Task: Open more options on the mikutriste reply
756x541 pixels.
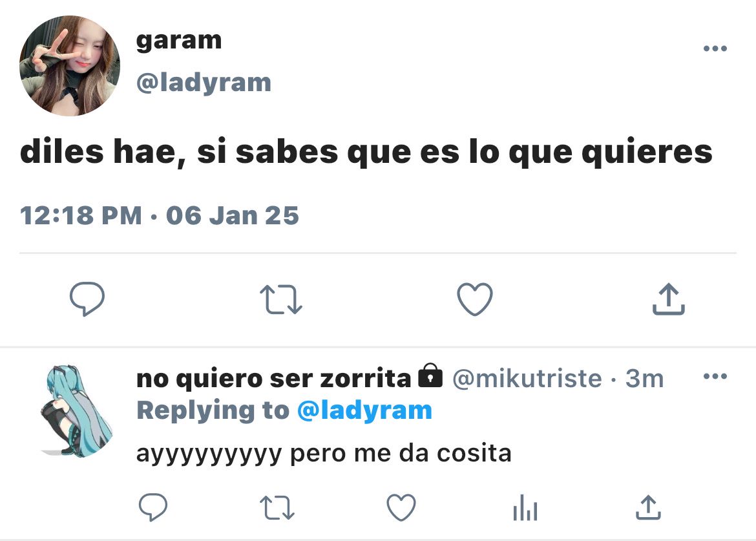Action: [x=715, y=377]
